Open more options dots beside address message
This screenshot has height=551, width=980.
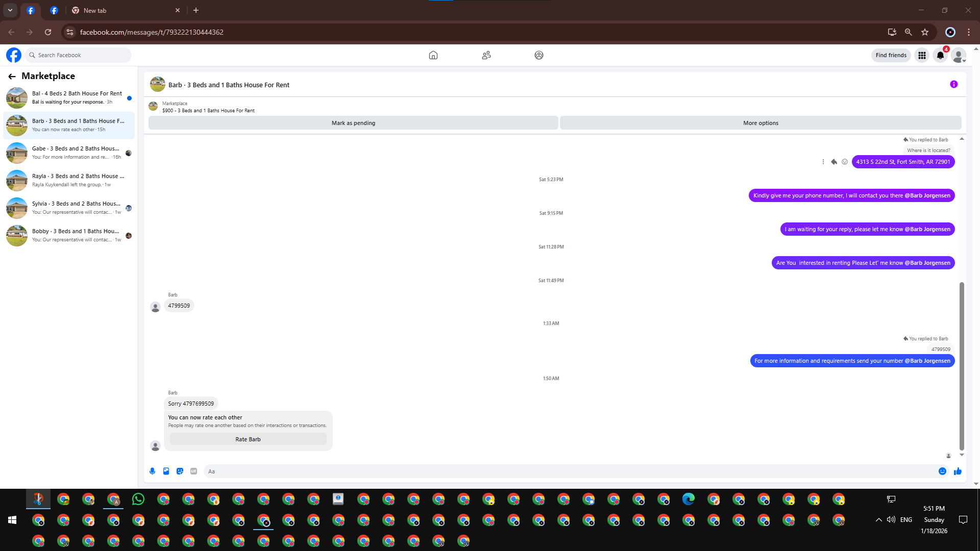click(823, 162)
